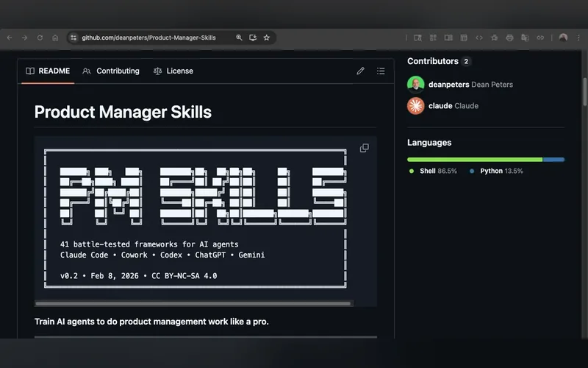Click the green Shell segment of language bar
This screenshot has height=368, width=588.
[475, 160]
